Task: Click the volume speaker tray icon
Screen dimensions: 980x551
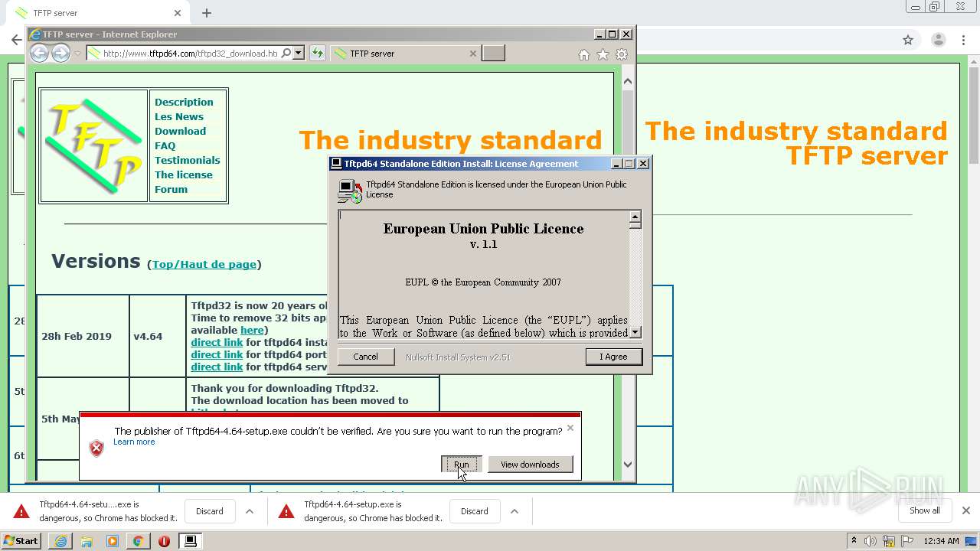Action: click(x=871, y=541)
